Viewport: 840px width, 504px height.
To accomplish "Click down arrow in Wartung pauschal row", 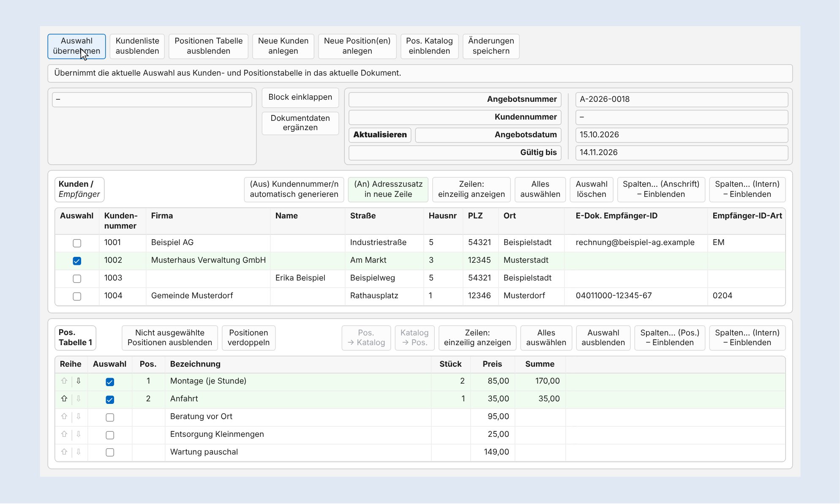I will click(79, 452).
